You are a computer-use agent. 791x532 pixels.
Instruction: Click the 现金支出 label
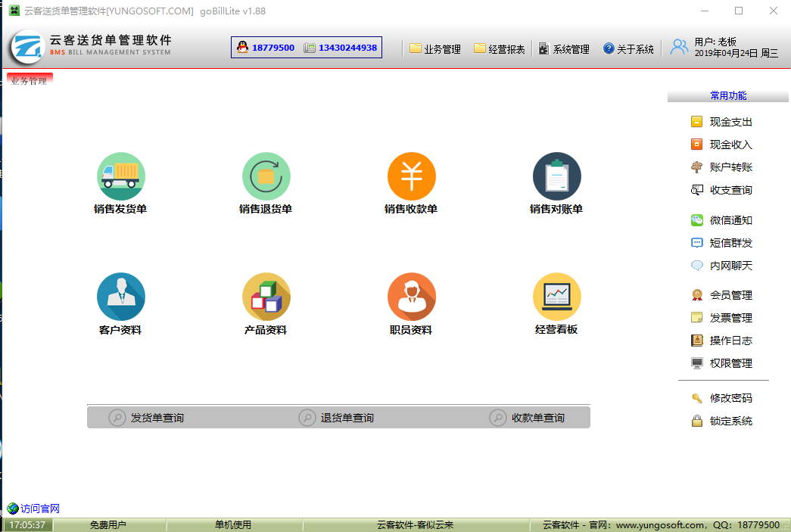coord(731,122)
